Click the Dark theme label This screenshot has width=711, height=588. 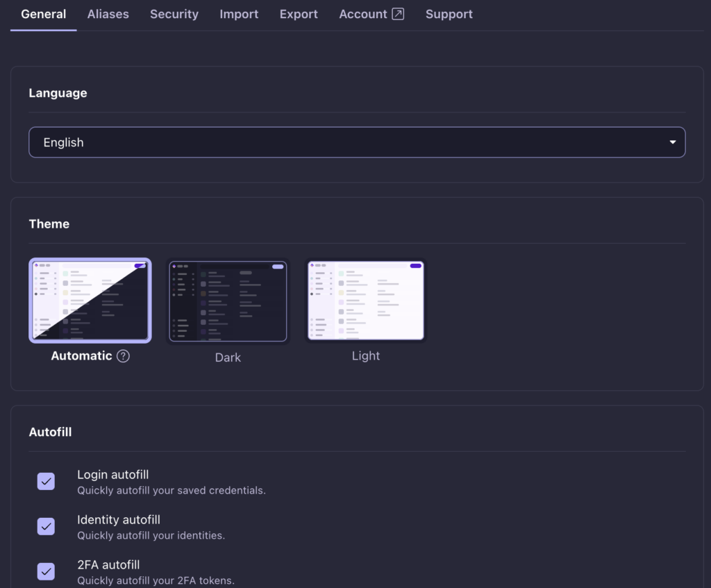pos(228,358)
